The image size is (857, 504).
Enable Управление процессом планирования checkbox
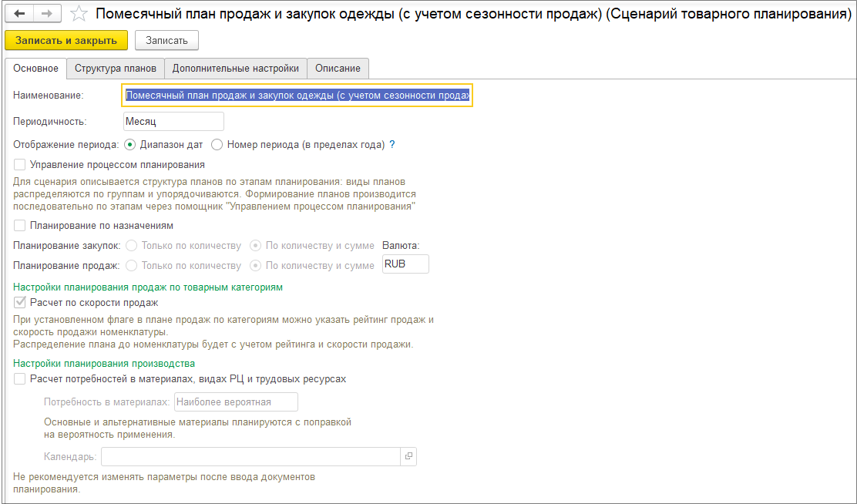pyautogui.click(x=20, y=164)
